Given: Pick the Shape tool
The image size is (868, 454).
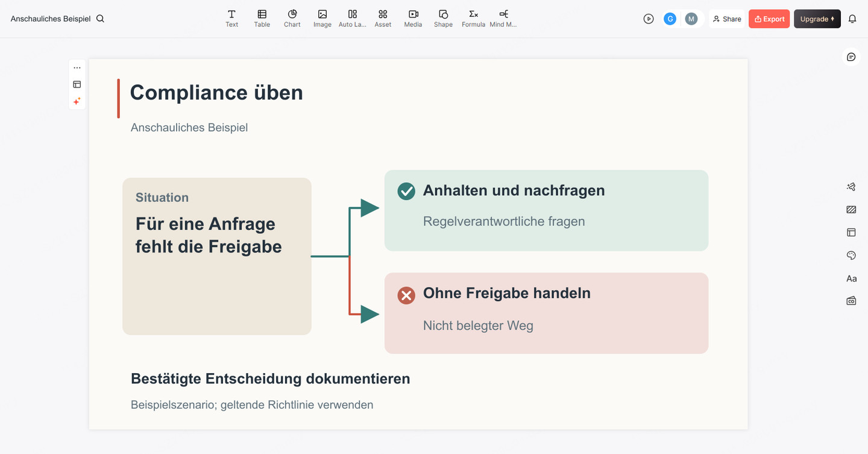Looking at the screenshot, I should click(443, 18).
